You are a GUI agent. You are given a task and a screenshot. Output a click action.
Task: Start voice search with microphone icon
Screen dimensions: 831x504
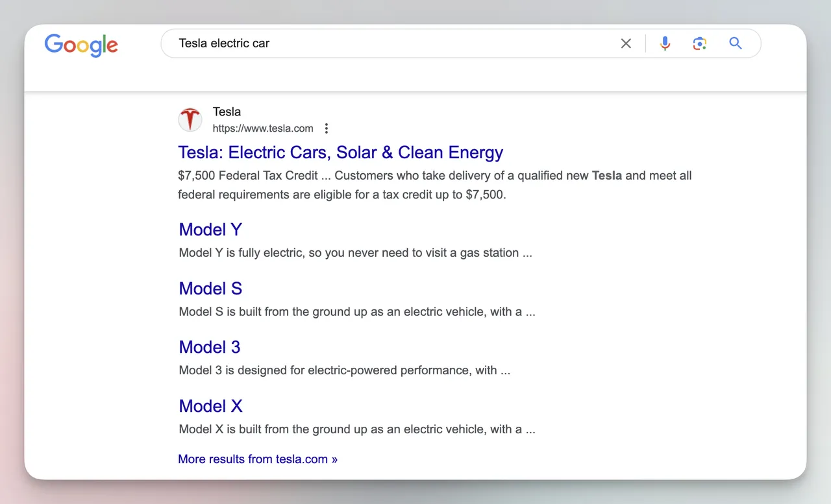point(665,43)
